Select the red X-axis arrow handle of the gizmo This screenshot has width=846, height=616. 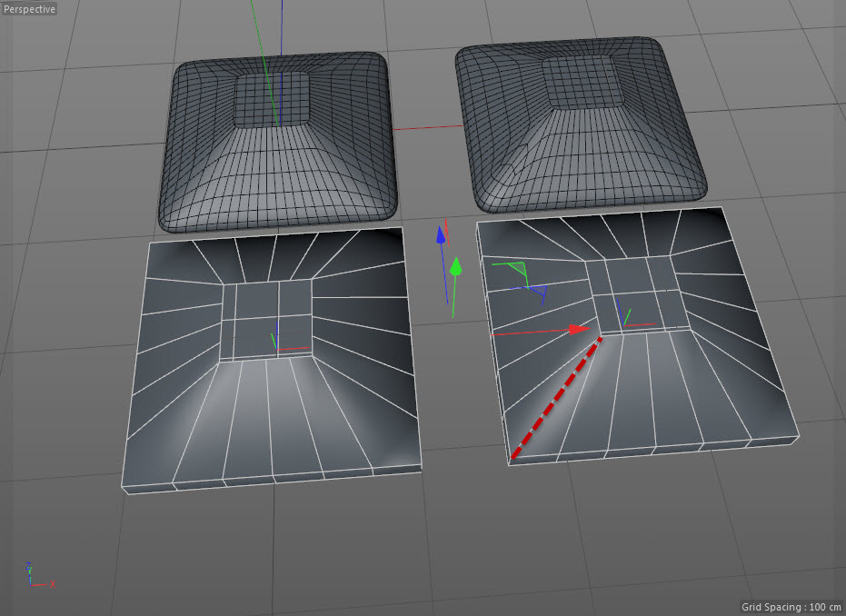coord(580,330)
